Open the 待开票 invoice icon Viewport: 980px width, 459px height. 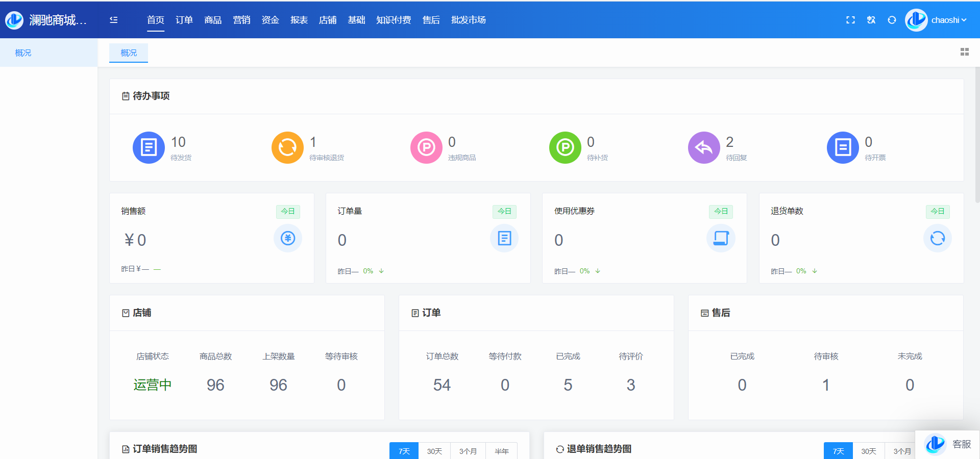point(843,148)
